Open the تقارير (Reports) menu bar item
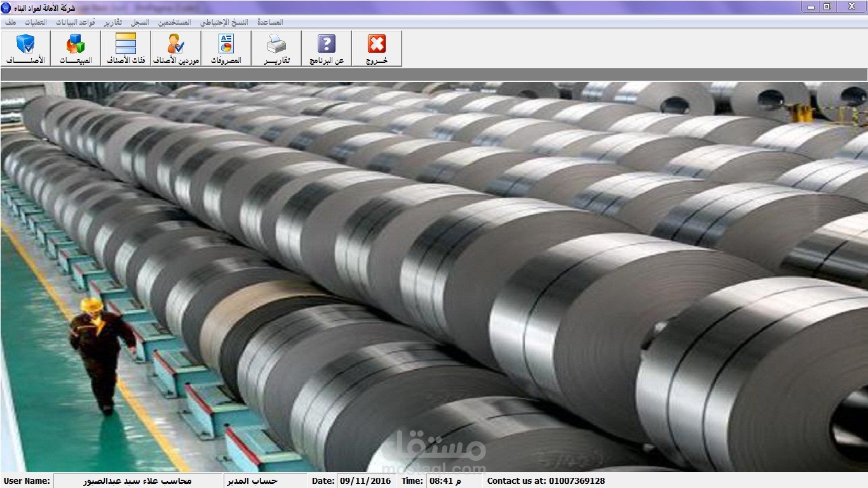Screen dimensions: 868x488 point(113,22)
